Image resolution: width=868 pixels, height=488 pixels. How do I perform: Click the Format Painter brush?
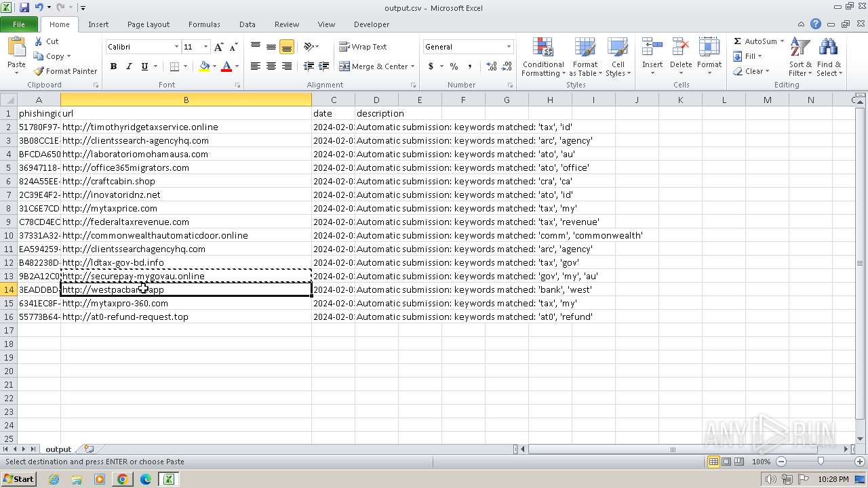(39, 71)
